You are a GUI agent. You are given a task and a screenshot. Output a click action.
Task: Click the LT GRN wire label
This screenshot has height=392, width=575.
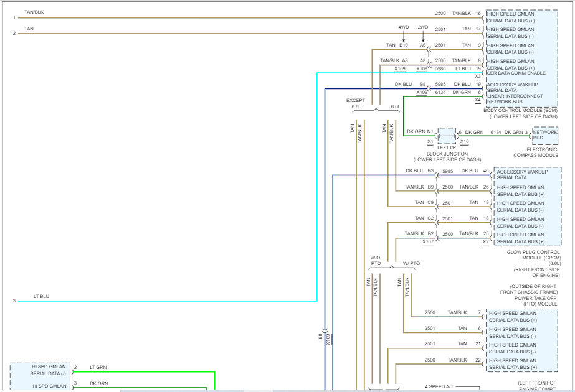[x=98, y=367]
